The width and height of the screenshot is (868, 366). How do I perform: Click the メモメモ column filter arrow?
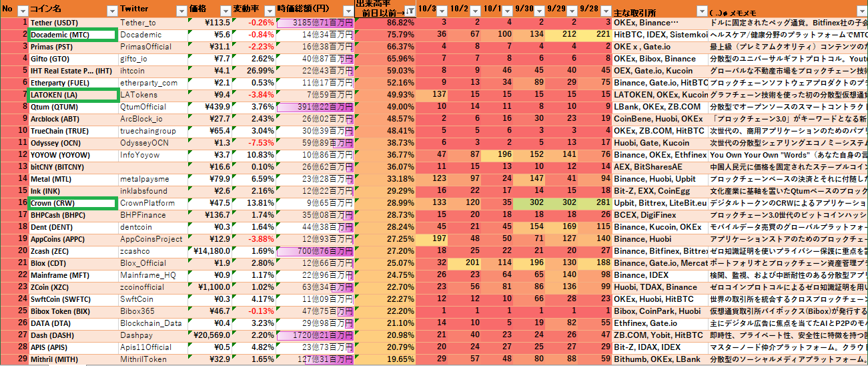coord(861,11)
